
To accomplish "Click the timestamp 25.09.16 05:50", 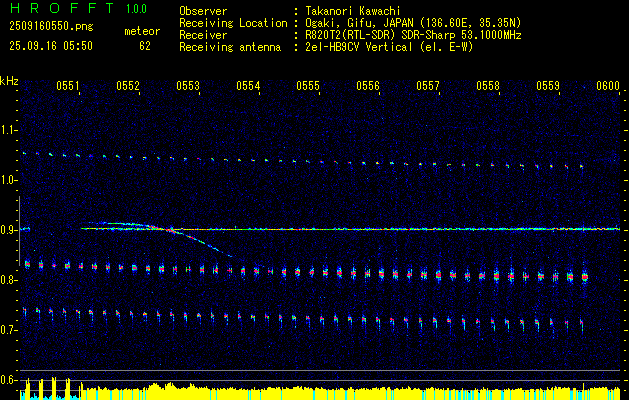I will (x=51, y=46).
